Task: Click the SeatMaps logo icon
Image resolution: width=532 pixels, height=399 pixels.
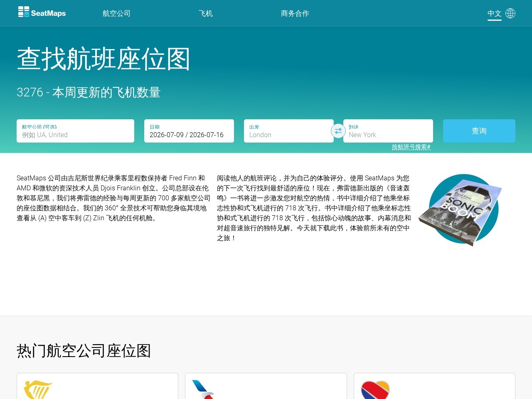Action: pyautogui.click(x=24, y=12)
